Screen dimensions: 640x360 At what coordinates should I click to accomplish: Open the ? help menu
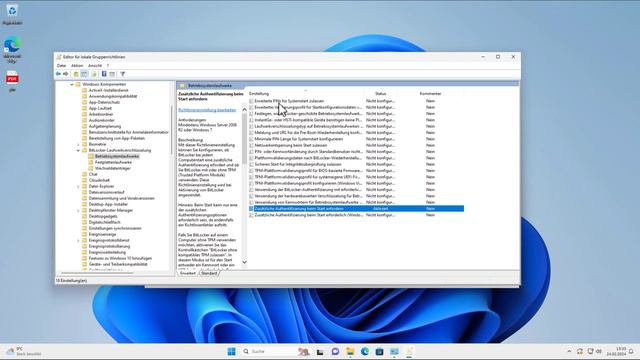pos(108,65)
